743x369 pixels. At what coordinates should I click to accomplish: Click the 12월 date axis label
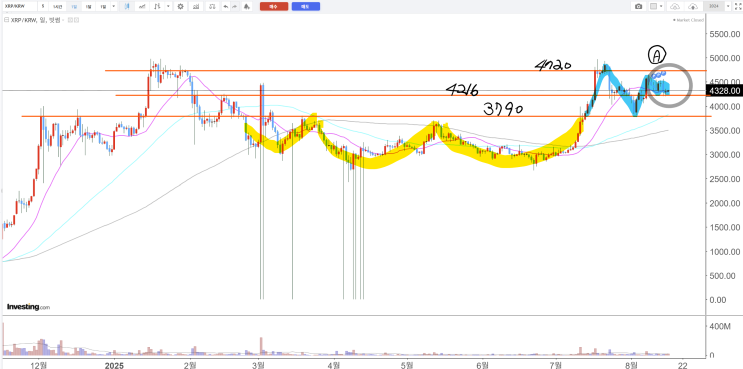click(x=38, y=365)
